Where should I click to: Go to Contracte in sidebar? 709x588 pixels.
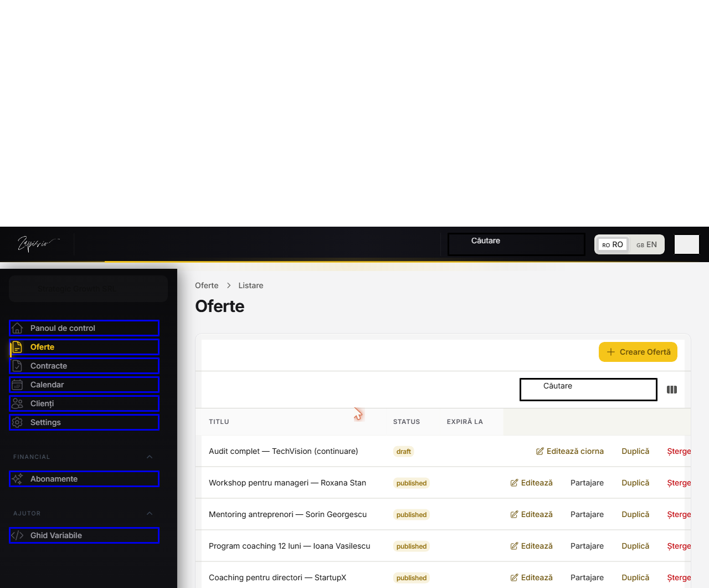84,366
